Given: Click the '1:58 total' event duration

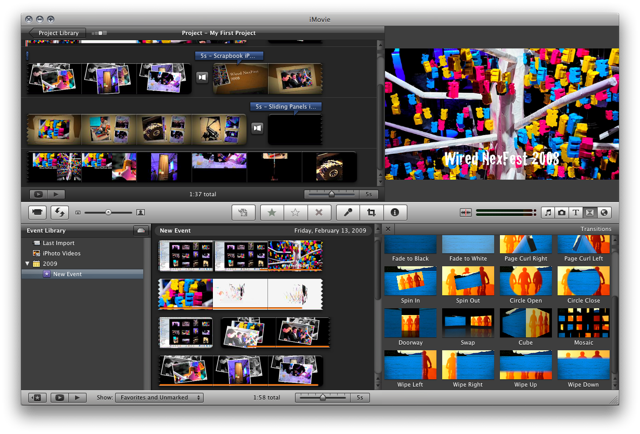Looking at the screenshot, I should point(267,397).
